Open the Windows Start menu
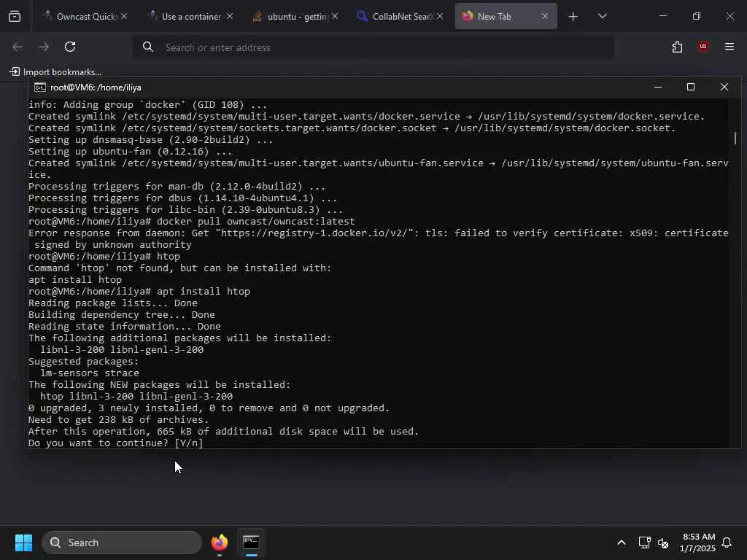Viewport: 747px width, 560px height. 23,542
